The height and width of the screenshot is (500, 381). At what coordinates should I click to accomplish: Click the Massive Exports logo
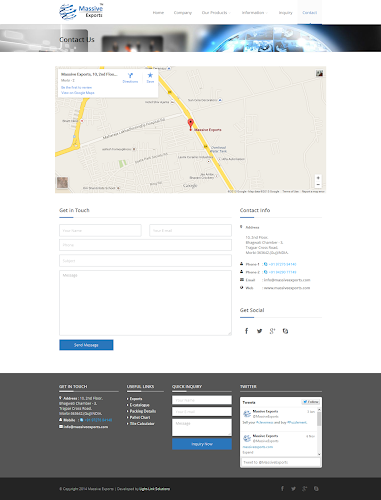pos(81,11)
